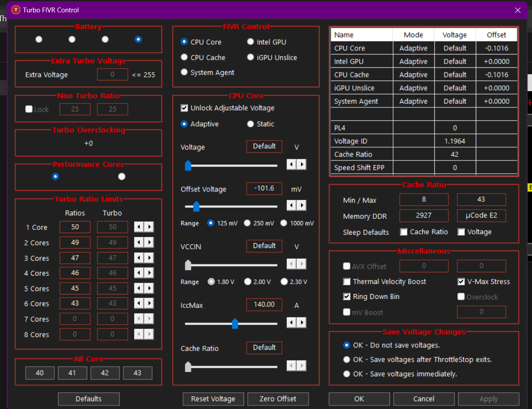Click the Offset Voltage slider handle

tap(196, 206)
